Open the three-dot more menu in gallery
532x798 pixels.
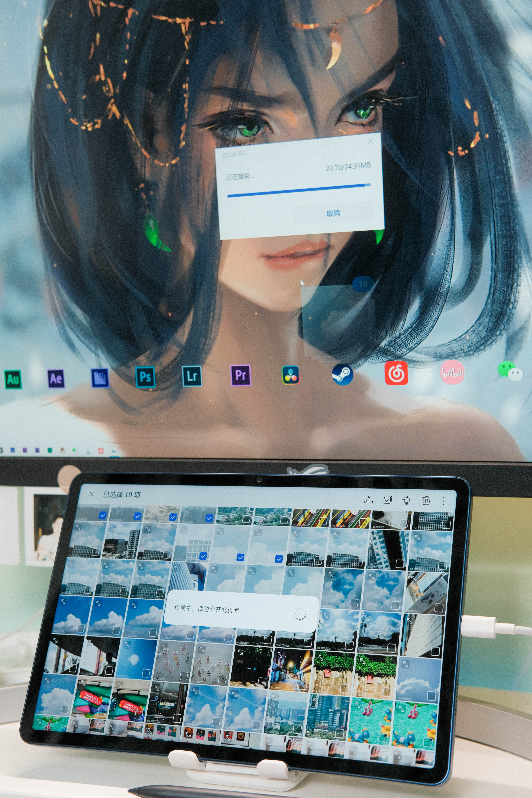coord(444,501)
